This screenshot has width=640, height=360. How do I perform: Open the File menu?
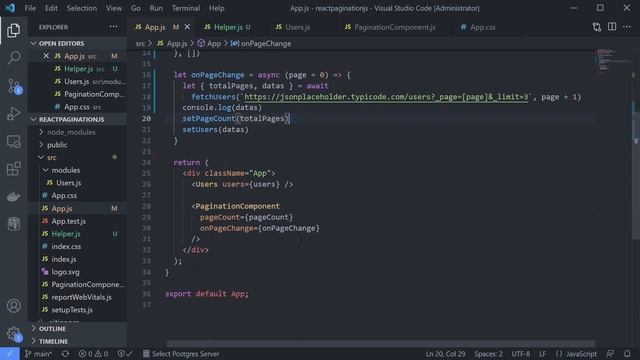click(30, 8)
